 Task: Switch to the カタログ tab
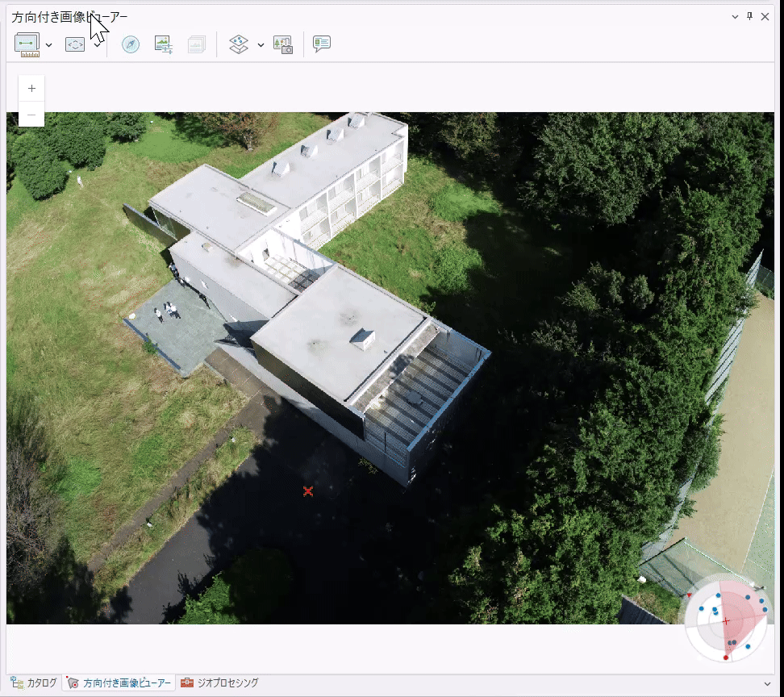[x=34, y=683]
